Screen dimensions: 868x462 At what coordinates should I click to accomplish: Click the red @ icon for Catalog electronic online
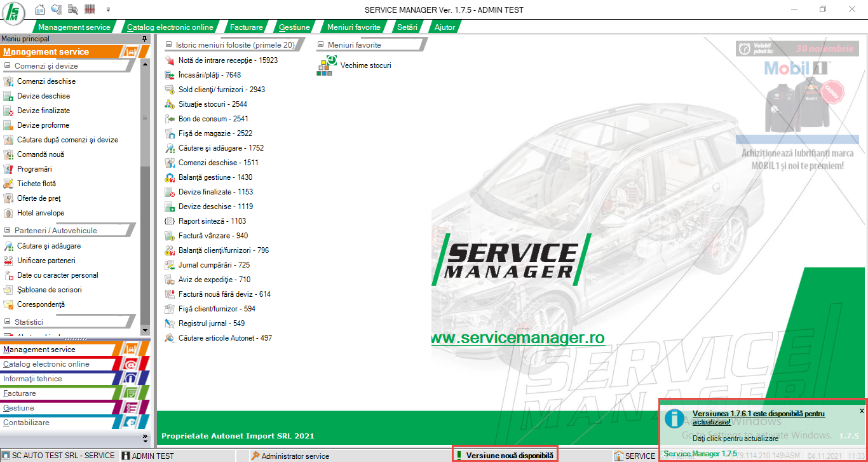[130, 364]
